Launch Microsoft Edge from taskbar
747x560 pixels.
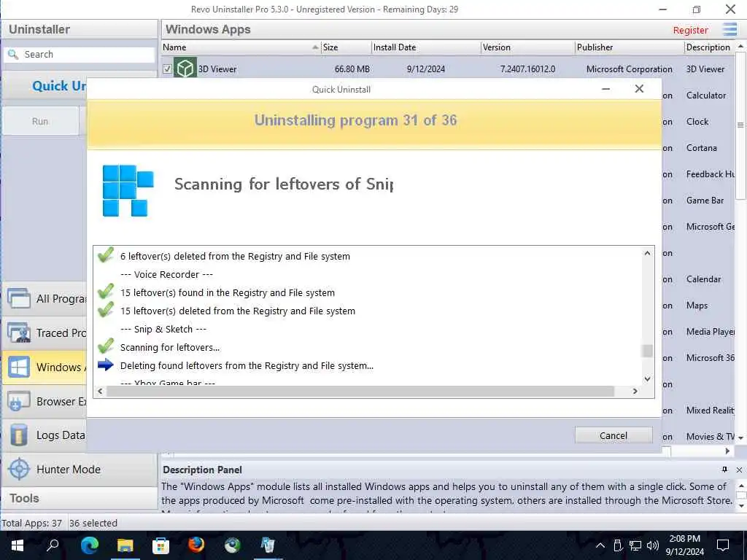point(89,545)
